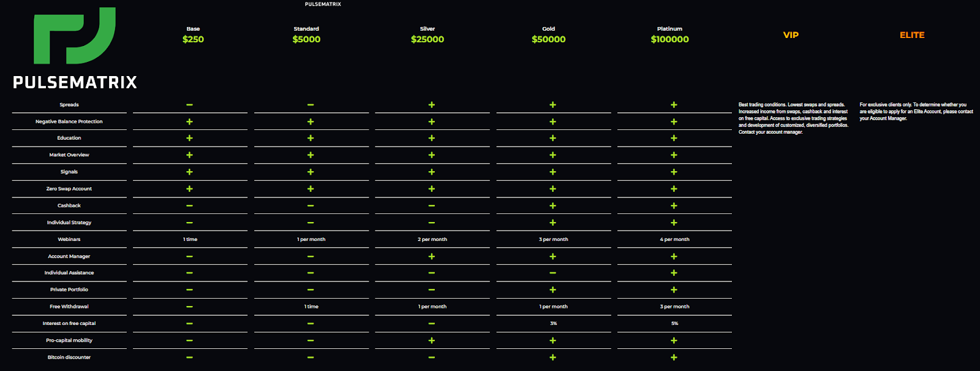Click the Market Overview plus under Platinum
Viewport: 980px width, 371px height.
tap(674, 155)
